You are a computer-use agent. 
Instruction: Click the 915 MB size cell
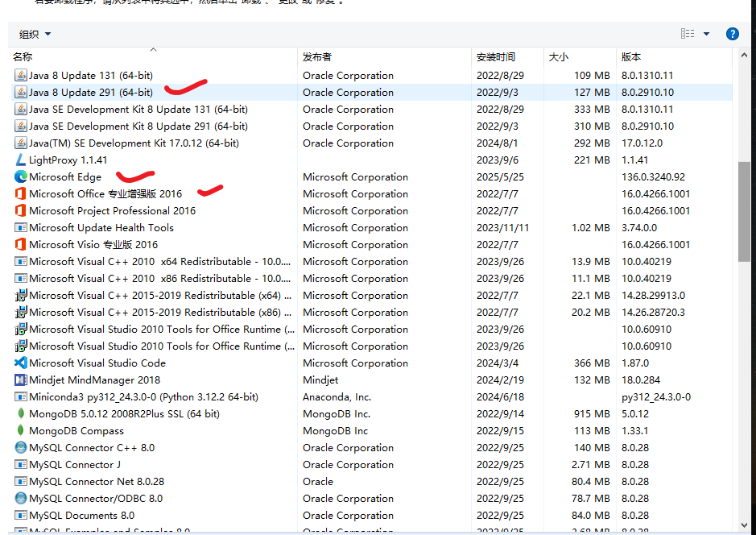(592, 413)
